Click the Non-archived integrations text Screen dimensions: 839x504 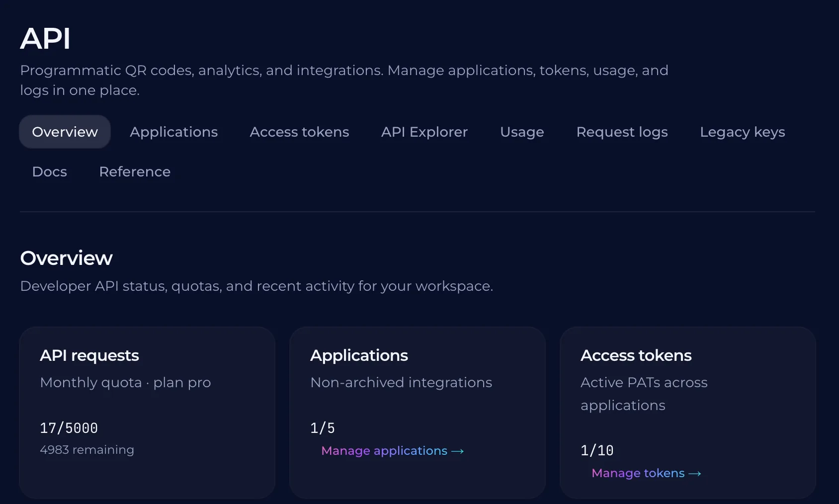pos(401,382)
